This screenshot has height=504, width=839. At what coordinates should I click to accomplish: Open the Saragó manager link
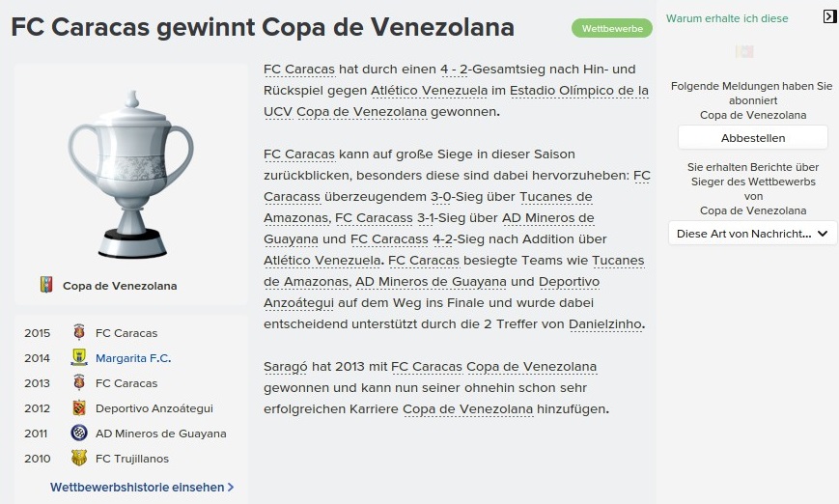pyautogui.click(x=286, y=367)
